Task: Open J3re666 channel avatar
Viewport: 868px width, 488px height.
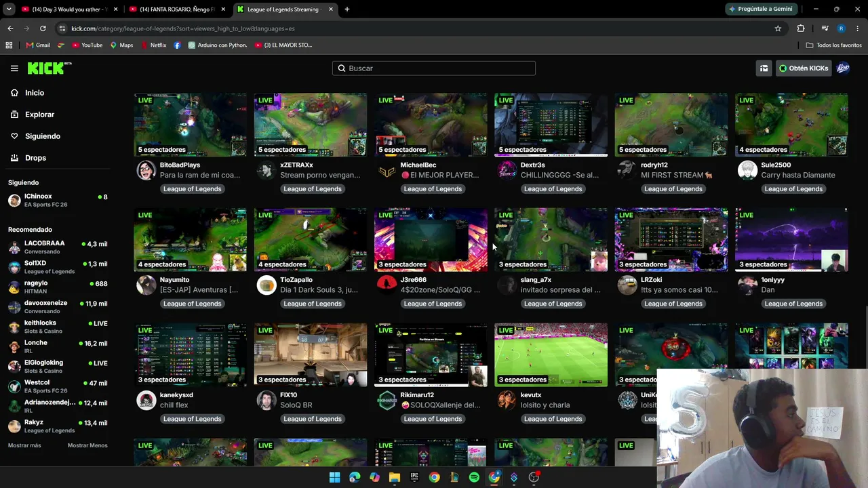Action: point(387,285)
